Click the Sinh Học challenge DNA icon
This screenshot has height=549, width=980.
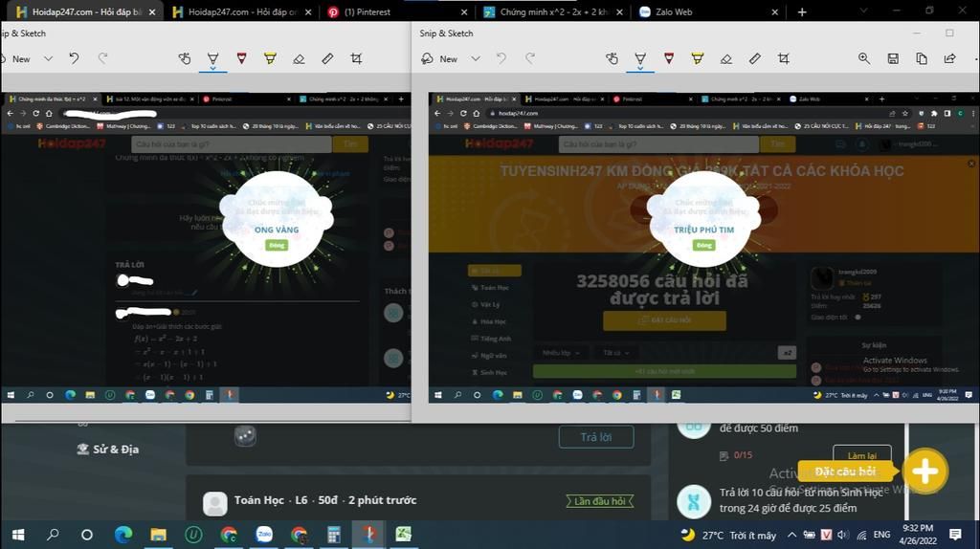694,501
